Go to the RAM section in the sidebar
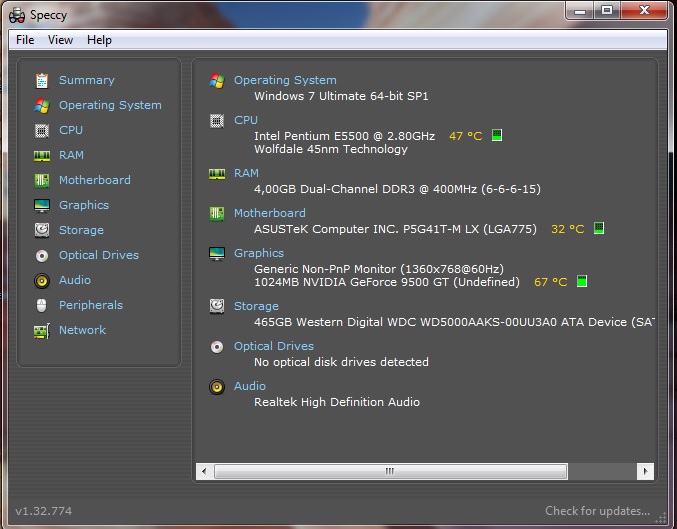 click(71, 155)
